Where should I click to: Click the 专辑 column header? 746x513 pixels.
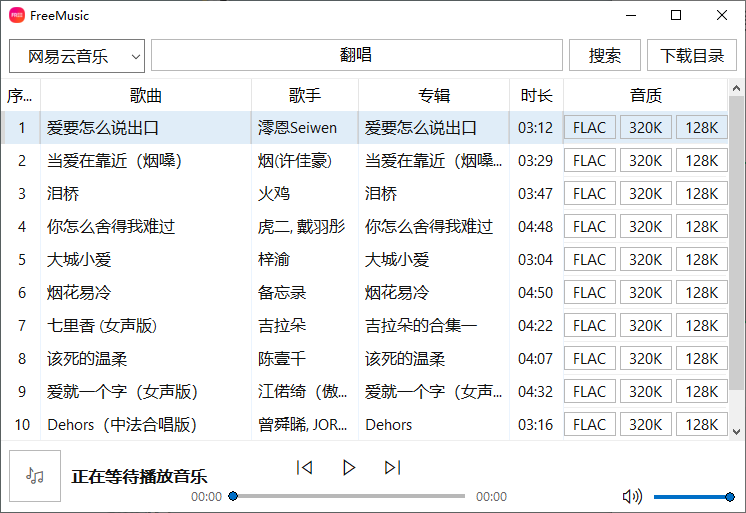click(x=433, y=95)
